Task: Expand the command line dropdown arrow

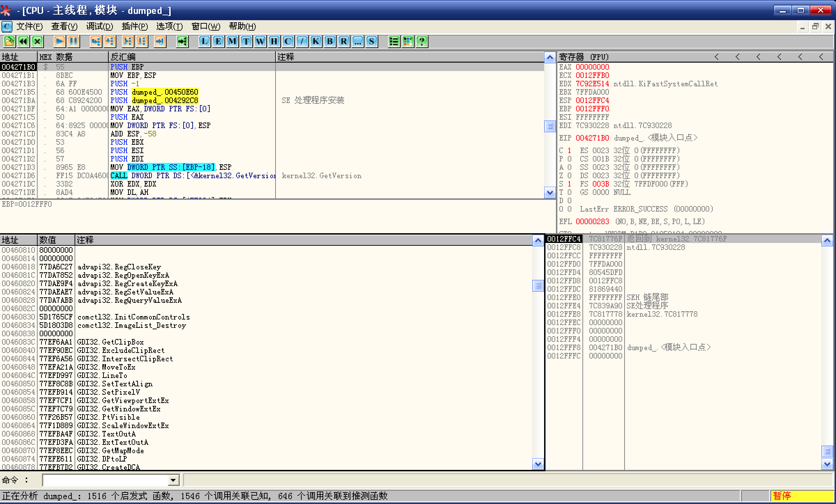Action: click(x=173, y=481)
